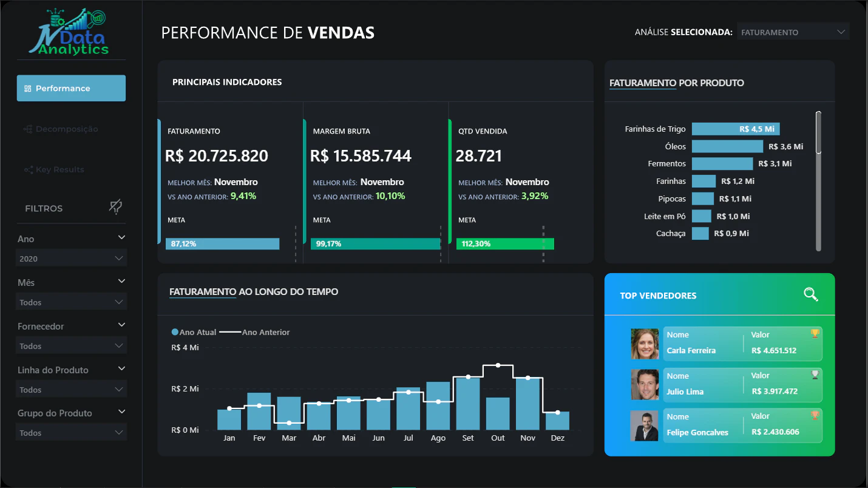Image resolution: width=868 pixels, height=488 pixels.
Task: Collapse the Fornecedor filter header chevron
Action: tap(121, 325)
